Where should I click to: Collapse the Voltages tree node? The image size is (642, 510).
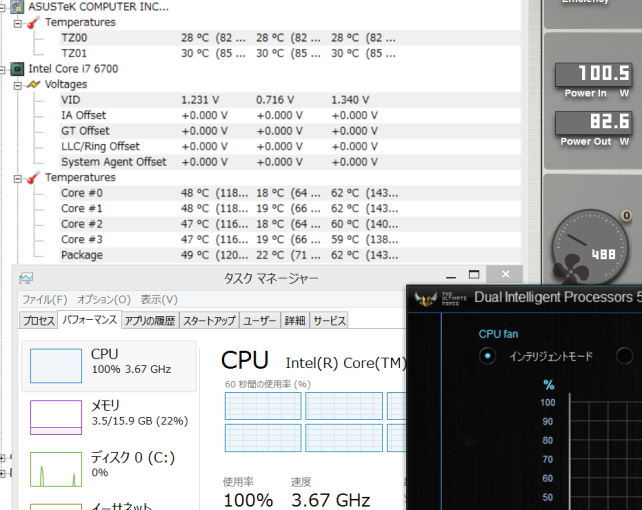coord(18,86)
